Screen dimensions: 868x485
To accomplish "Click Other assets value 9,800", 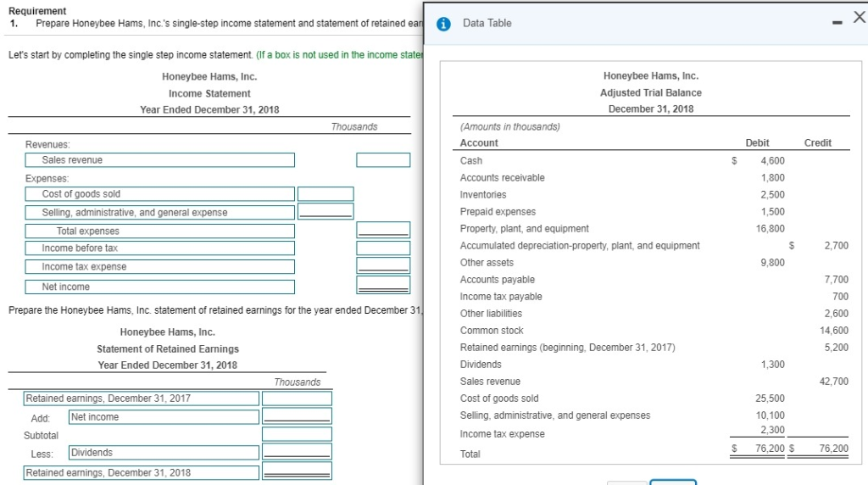I will click(772, 263).
